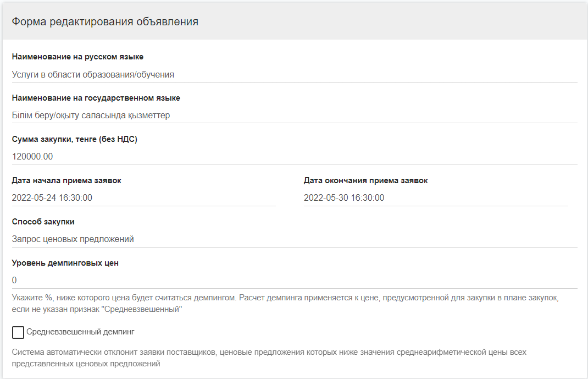This screenshot has height=379, width=588.
Task: Click the dumping level field containing 0
Action: point(294,281)
